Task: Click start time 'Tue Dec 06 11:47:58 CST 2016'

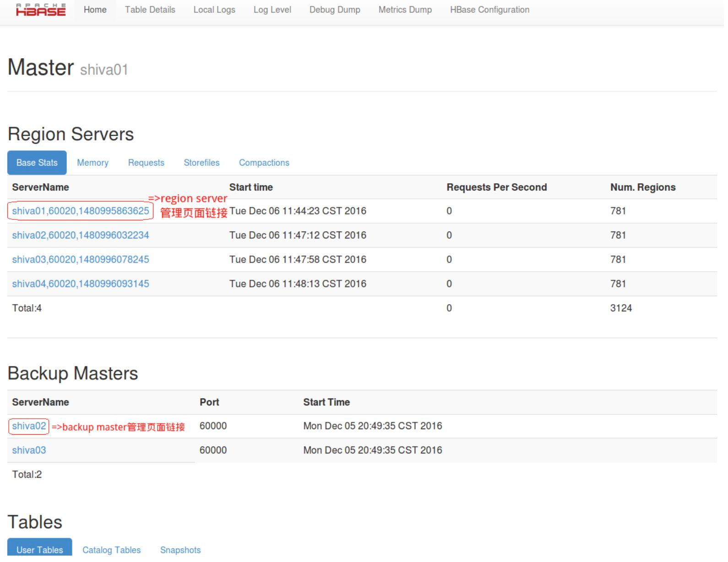Action: 298,259
